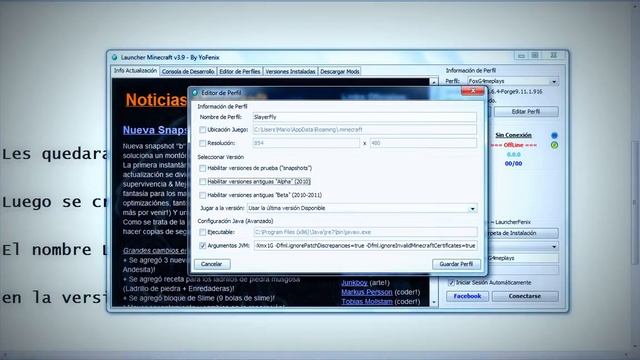Click news scrollbar down arrow

coord(433,302)
